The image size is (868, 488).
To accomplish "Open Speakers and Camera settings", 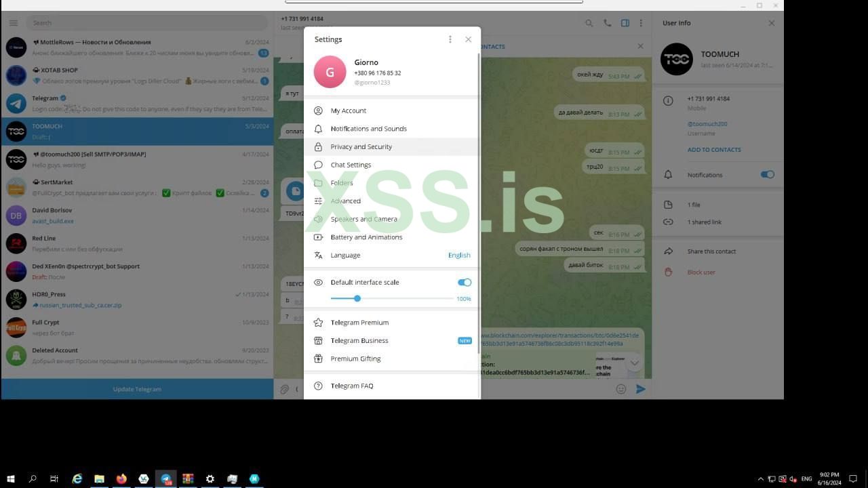I will point(392,219).
